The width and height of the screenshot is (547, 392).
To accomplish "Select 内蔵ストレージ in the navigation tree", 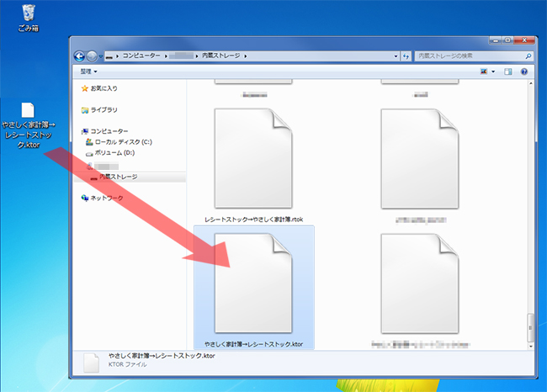I will pyautogui.click(x=119, y=177).
